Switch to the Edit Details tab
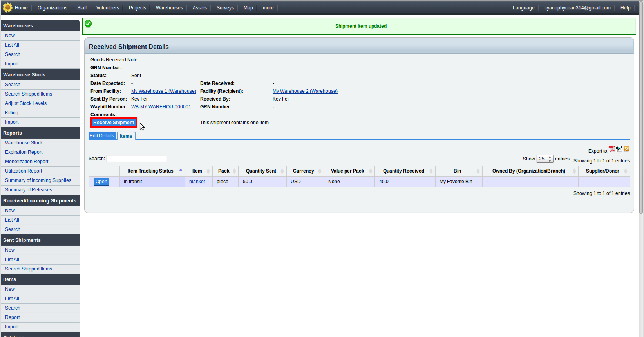 coord(102,136)
